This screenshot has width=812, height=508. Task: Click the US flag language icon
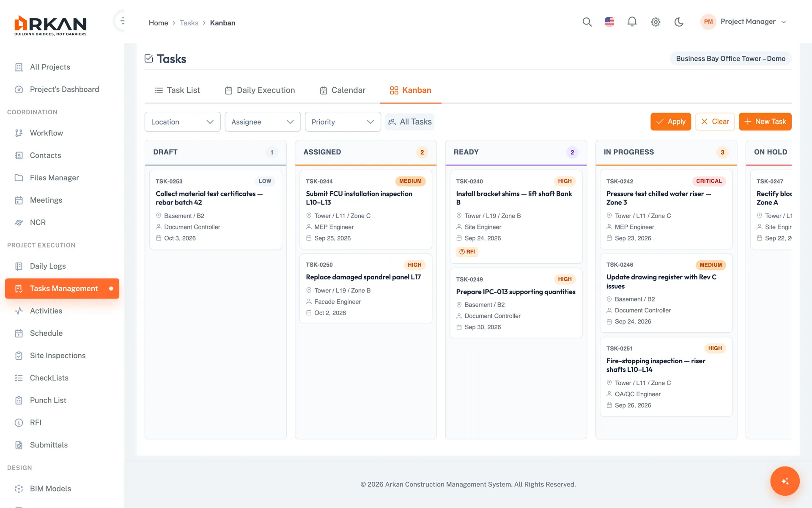tap(609, 22)
